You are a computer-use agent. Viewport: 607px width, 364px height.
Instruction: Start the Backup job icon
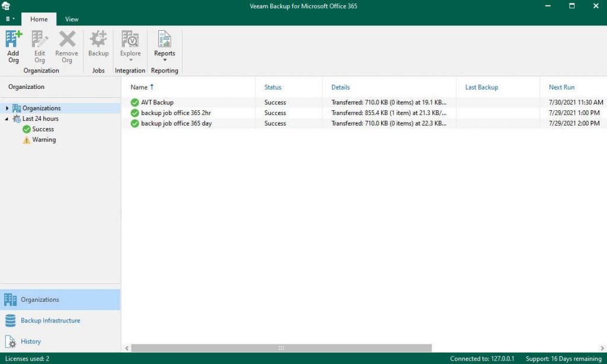[98, 39]
